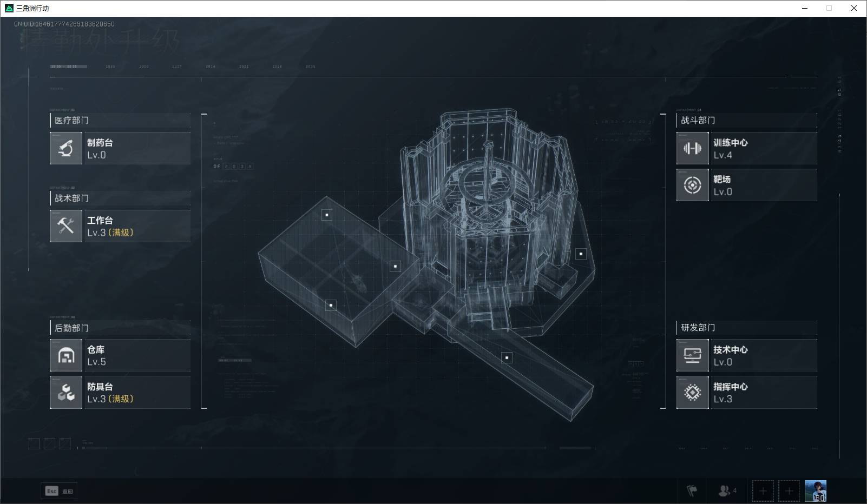The height and width of the screenshot is (504, 867).
Task: Click the Lv.4 text under 训练中心
Action: click(x=722, y=155)
